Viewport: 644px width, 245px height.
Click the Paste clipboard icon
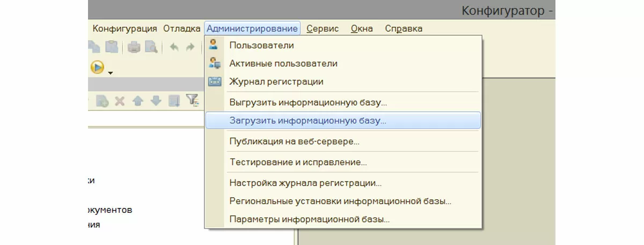[x=112, y=47]
